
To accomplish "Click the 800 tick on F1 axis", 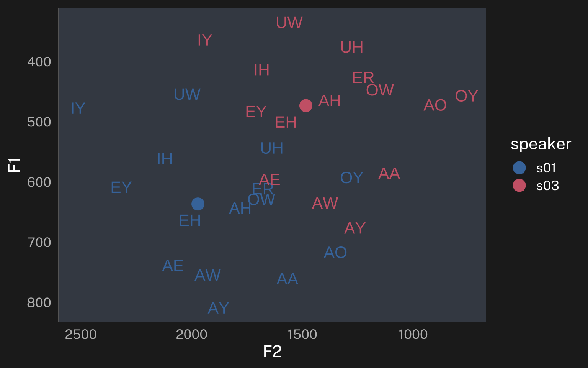I will pyautogui.click(x=39, y=302).
